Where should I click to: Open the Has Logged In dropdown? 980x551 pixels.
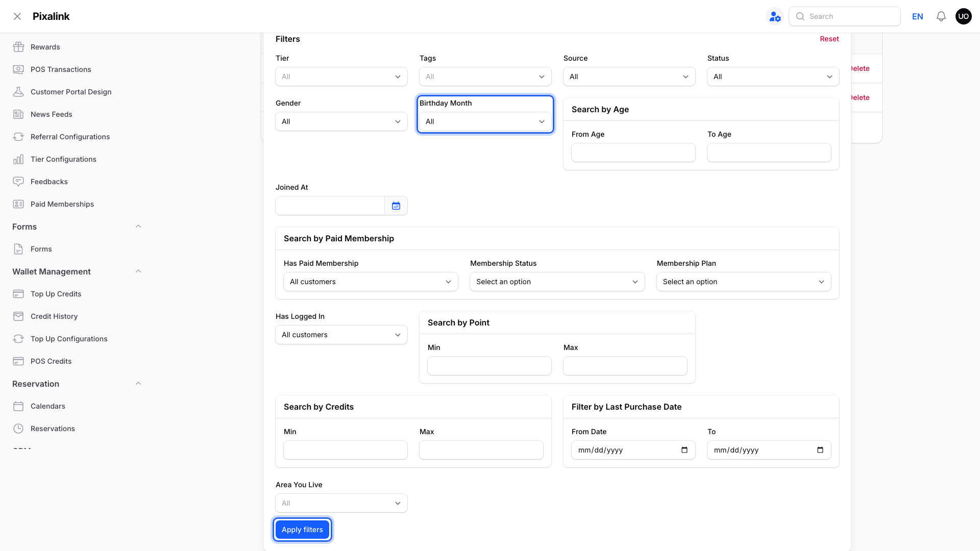coord(341,335)
